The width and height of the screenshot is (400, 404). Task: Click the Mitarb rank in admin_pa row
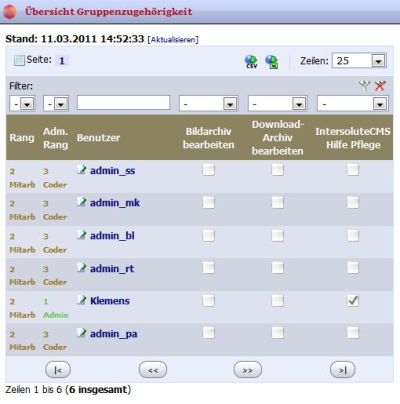pyautogui.click(x=22, y=347)
